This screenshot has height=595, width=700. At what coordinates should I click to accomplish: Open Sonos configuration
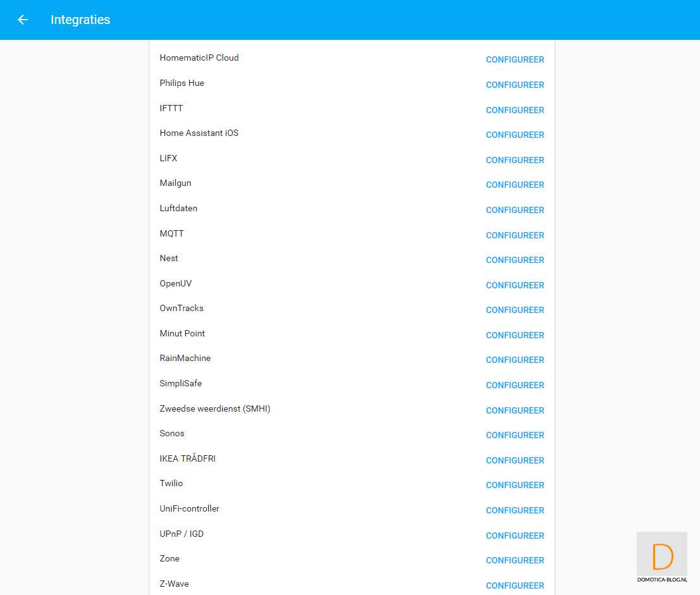tap(515, 435)
